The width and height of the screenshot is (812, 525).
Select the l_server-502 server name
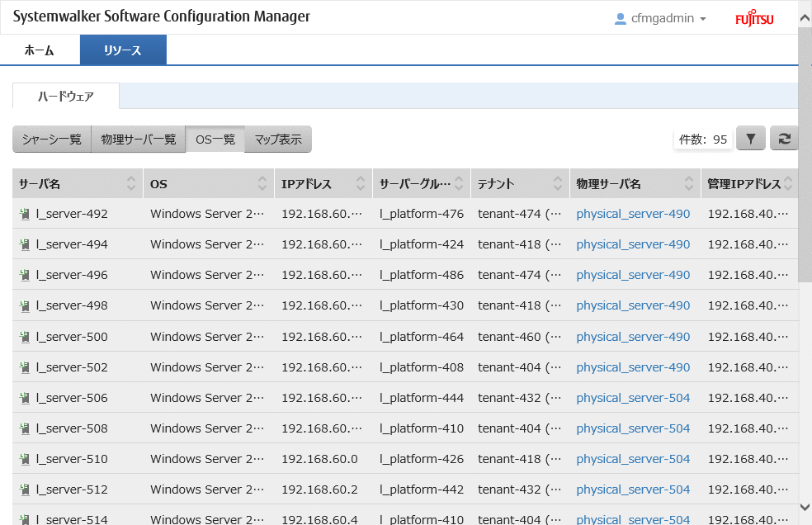pyautogui.click(x=72, y=367)
